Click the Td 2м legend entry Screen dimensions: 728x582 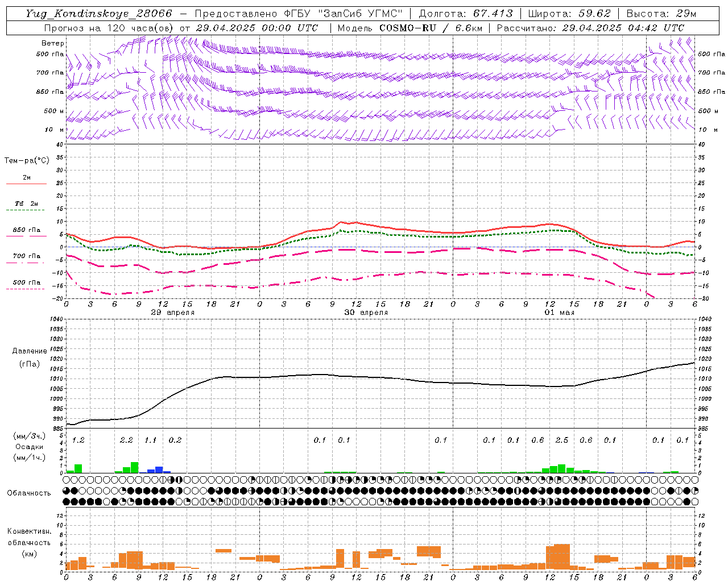pos(26,203)
